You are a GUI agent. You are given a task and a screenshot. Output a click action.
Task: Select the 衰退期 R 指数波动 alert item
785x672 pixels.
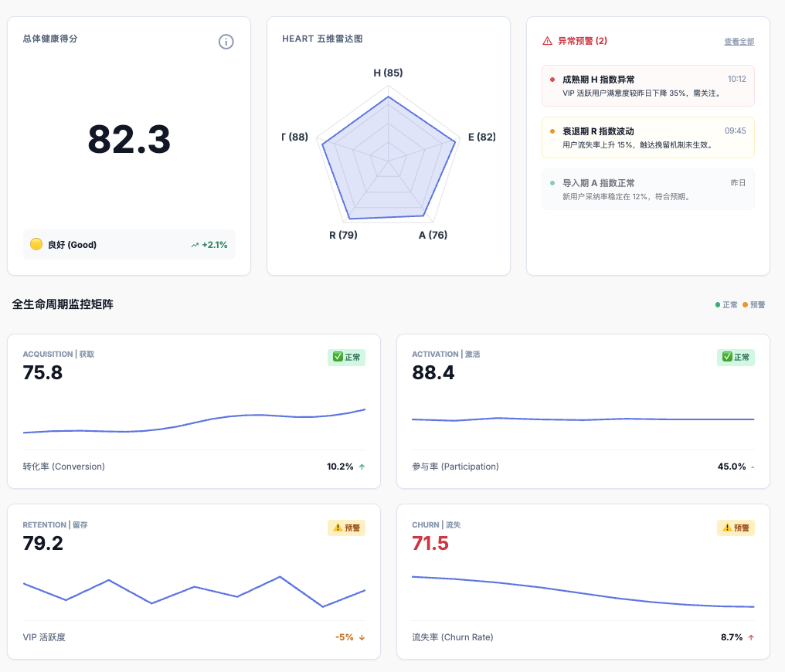[x=647, y=137]
